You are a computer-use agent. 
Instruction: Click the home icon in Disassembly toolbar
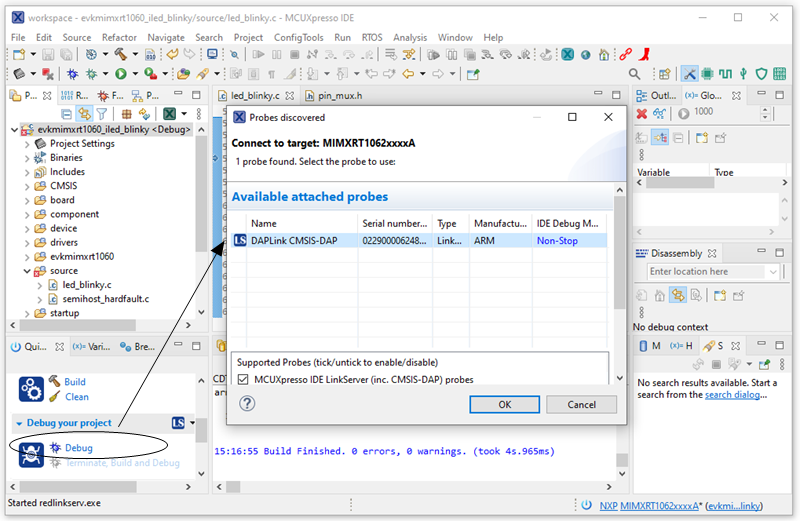pyautogui.click(x=660, y=295)
